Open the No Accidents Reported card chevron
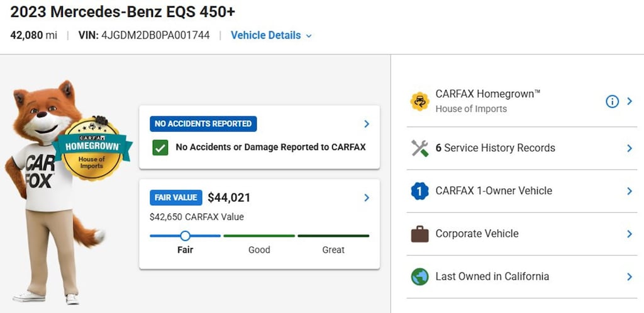 367,124
